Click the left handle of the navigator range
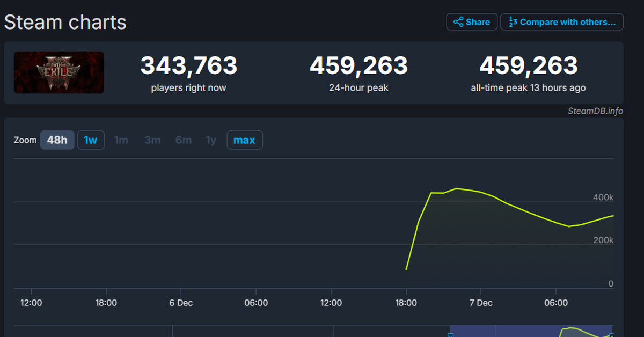The width and height of the screenshot is (644, 337). click(x=450, y=335)
